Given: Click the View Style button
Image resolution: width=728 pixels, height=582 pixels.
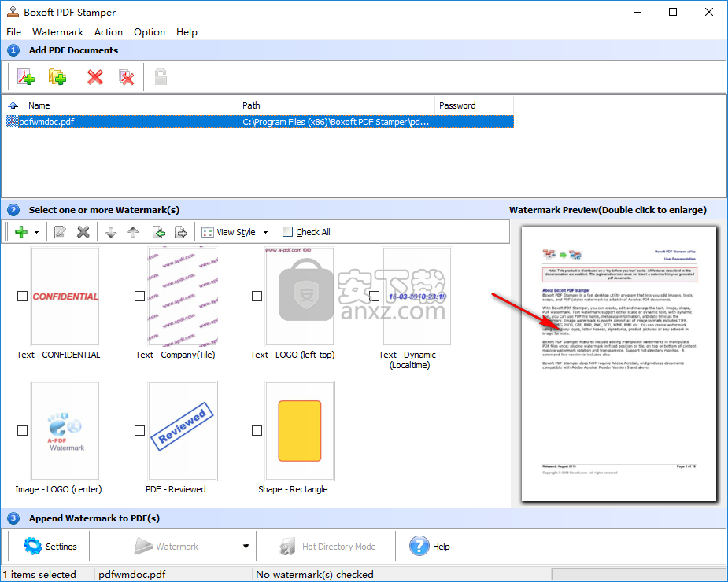Looking at the screenshot, I should [x=228, y=232].
